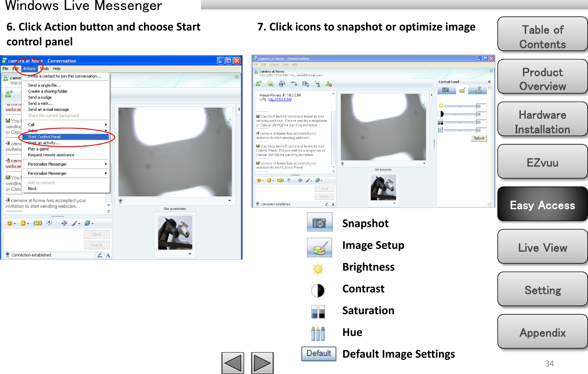
Task: Click Default button in Control Panel
Action: tap(479, 138)
